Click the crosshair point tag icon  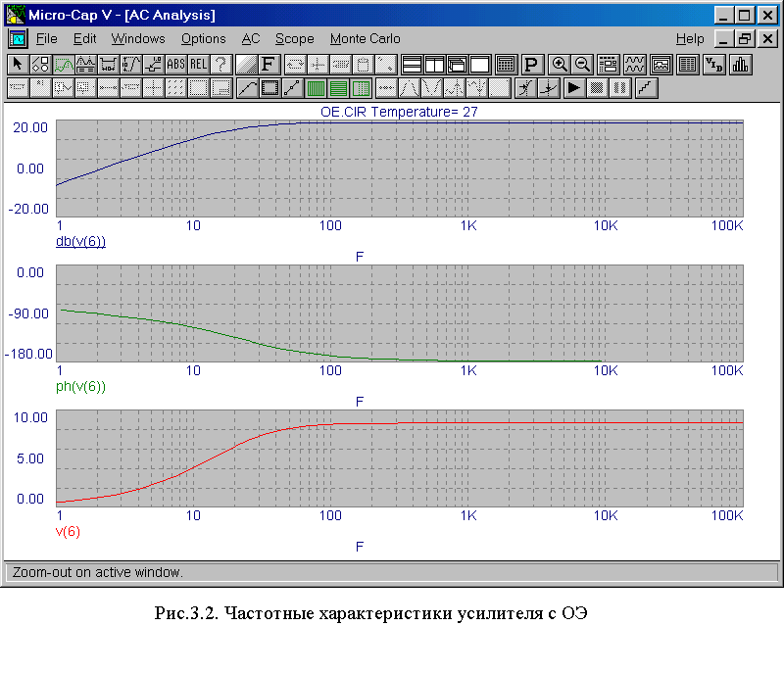pyautogui.click(x=153, y=88)
